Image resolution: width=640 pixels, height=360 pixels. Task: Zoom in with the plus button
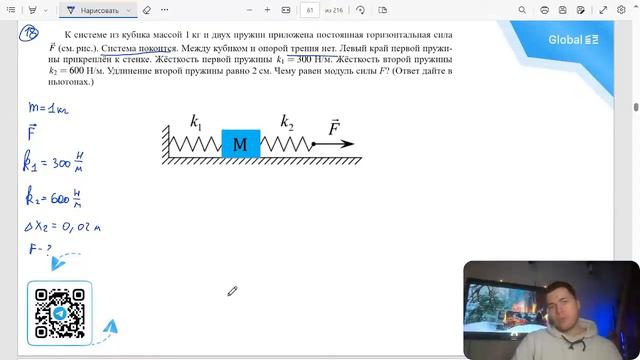[267, 10]
